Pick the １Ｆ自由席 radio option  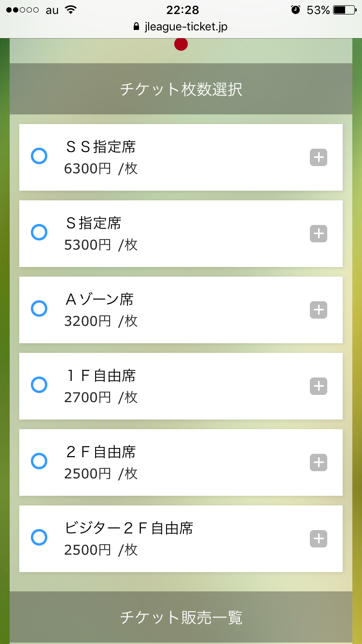[39, 385]
